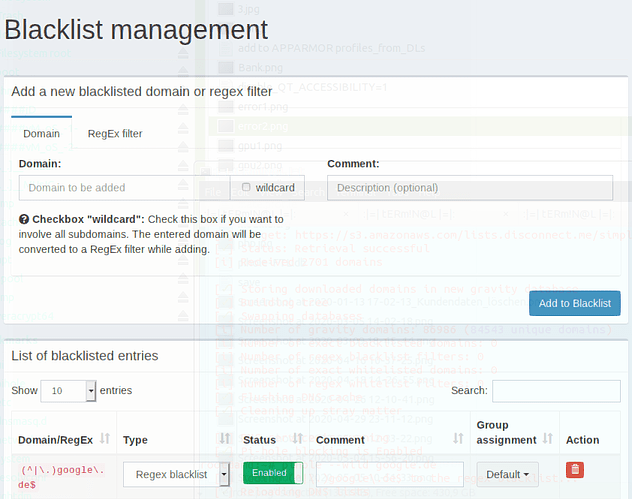The image size is (632, 499).
Task: Switch to the RegEx filter tab
Action: pyautogui.click(x=114, y=133)
